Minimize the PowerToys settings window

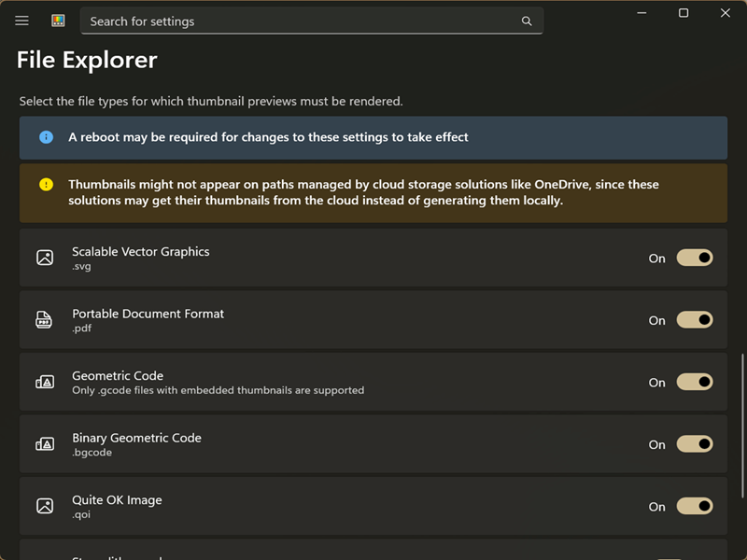pos(641,13)
